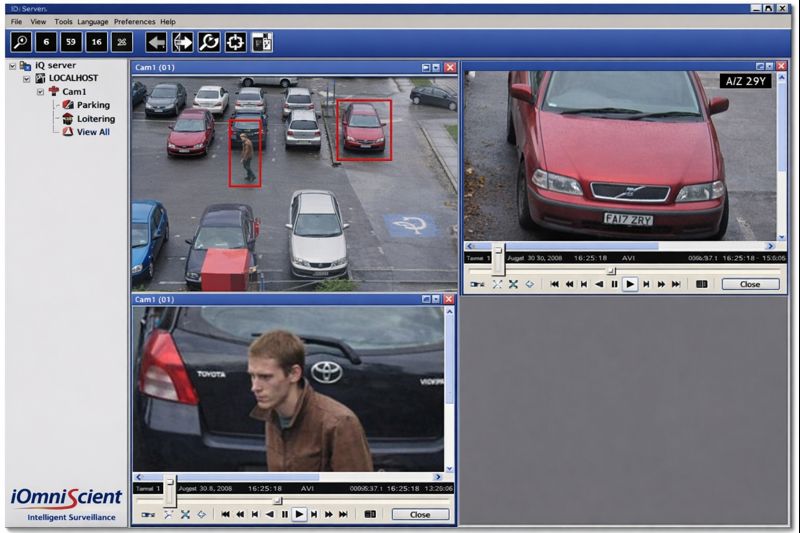Collapse the LOCALHOST tree node

coord(27,79)
